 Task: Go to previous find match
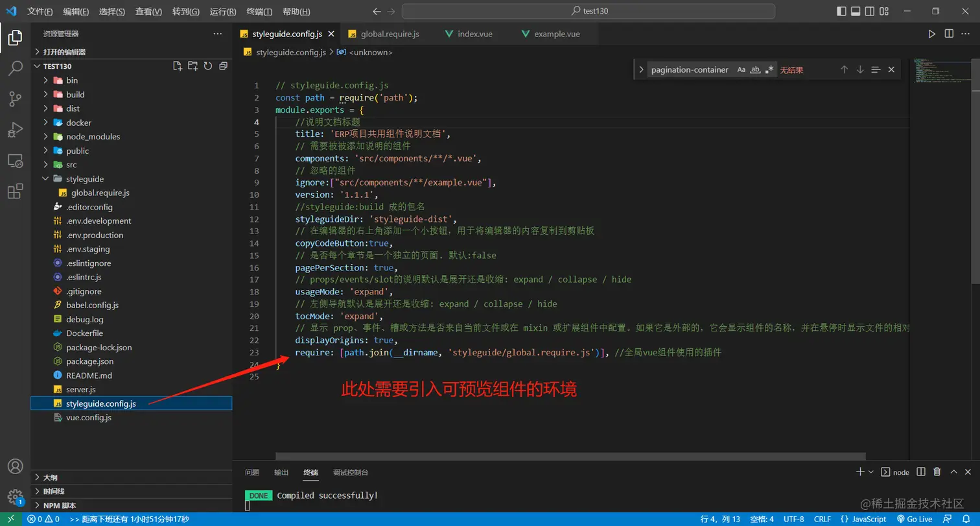[845, 69]
